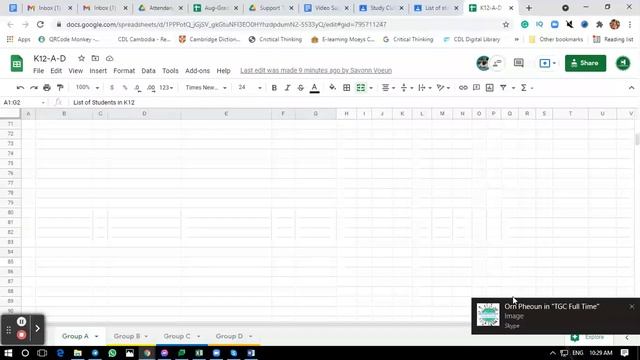
Task: Open the Add-ons menu
Action: click(x=198, y=71)
